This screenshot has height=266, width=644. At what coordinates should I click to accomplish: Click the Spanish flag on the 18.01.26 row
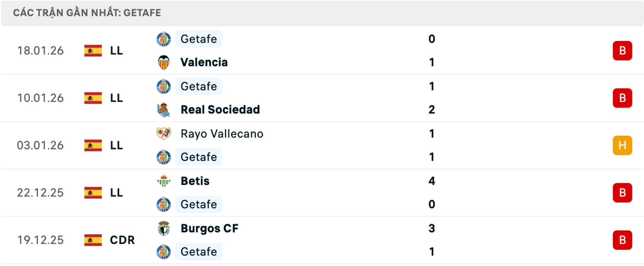click(x=93, y=51)
